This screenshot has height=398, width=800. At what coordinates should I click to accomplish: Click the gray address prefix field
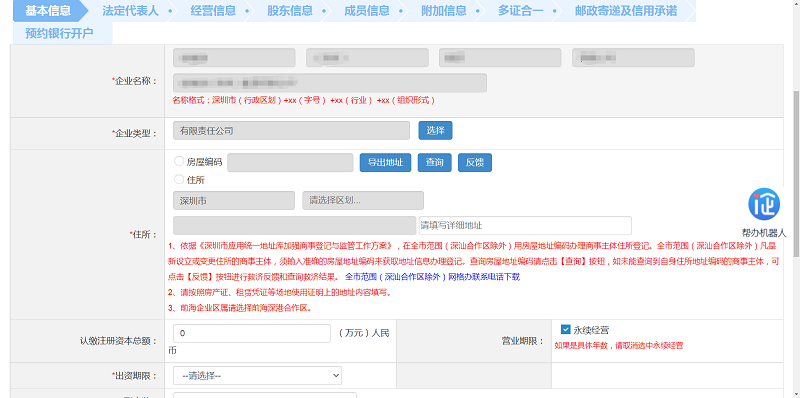(x=295, y=226)
